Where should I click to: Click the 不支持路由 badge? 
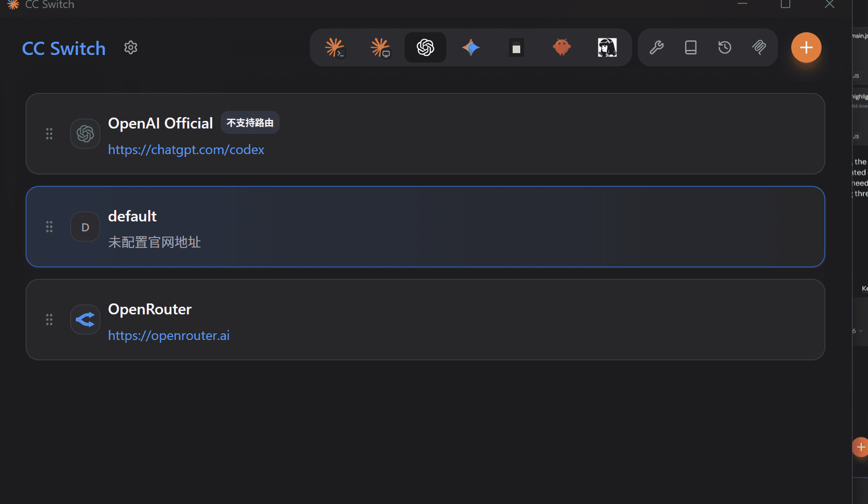point(250,123)
